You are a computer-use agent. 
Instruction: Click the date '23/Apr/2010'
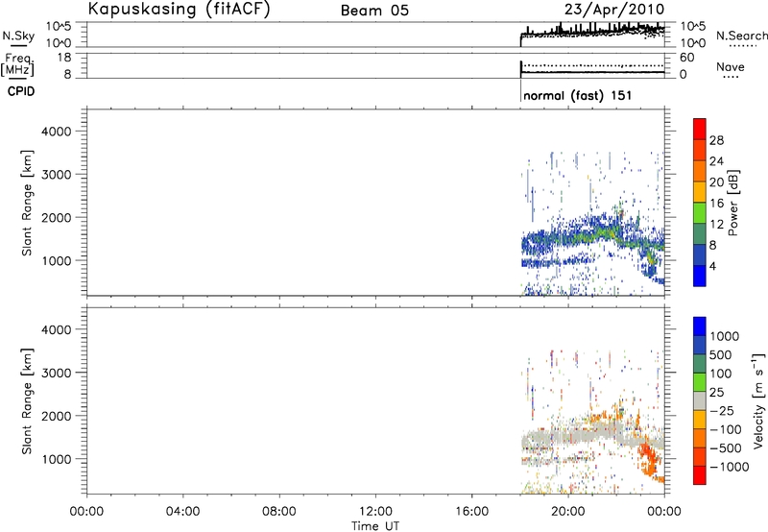[614, 10]
